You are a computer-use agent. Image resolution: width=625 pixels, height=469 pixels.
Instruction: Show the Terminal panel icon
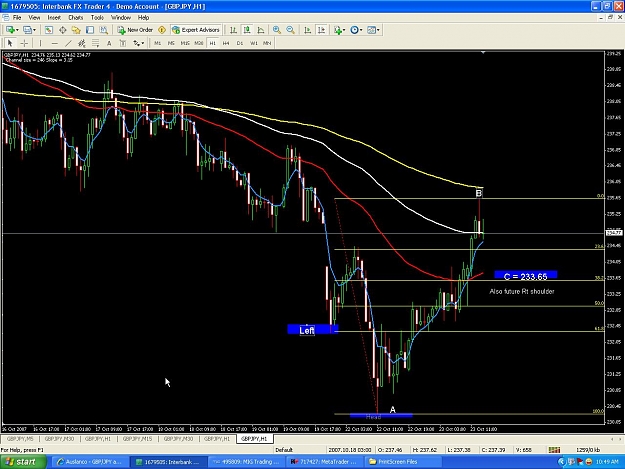pos(90,30)
